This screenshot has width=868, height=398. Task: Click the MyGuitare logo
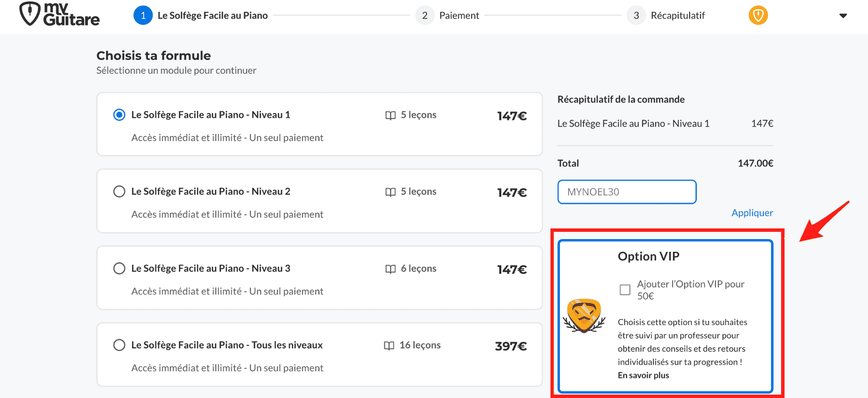coord(59,14)
